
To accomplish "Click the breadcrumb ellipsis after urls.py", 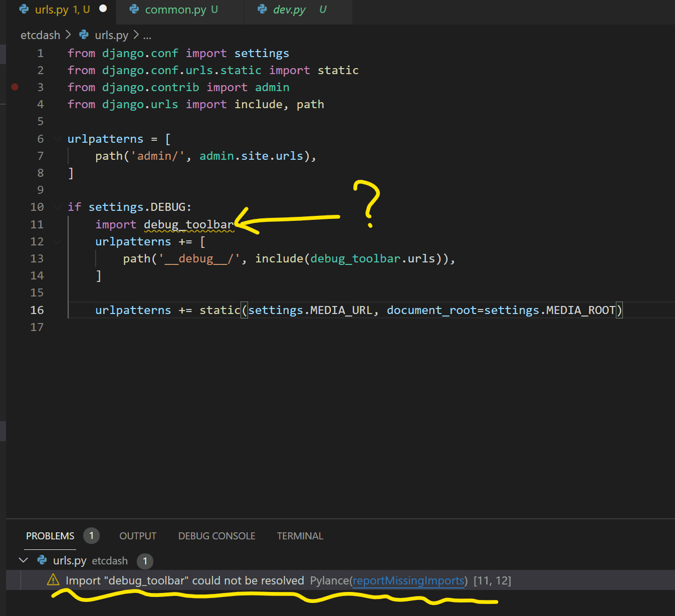I will point(147,36).
